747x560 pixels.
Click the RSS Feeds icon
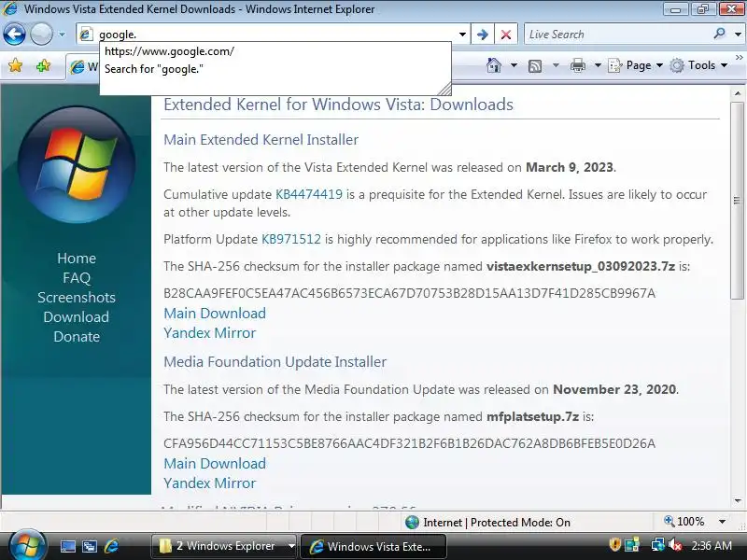click(x=535, y=65)
